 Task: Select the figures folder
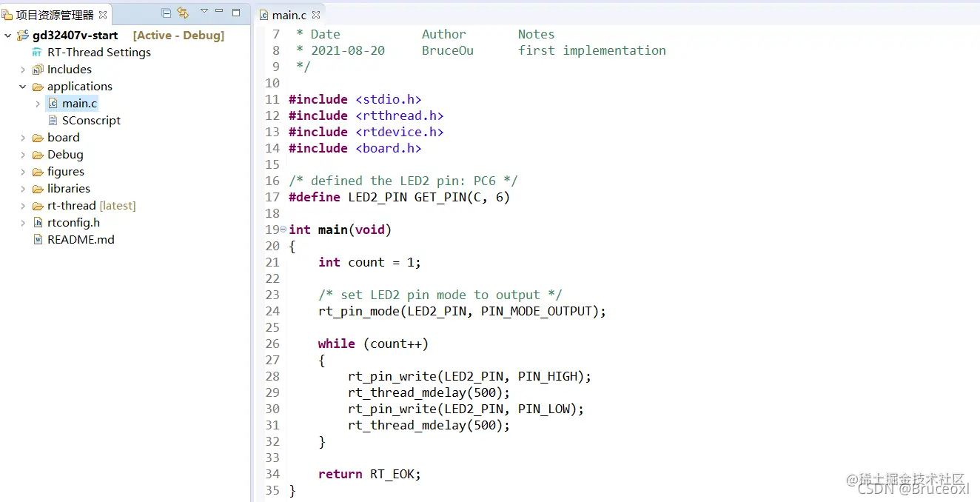coord(66,172)
